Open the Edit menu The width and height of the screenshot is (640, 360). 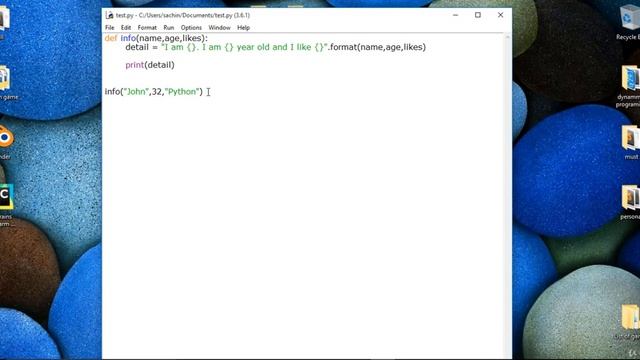(x=126, y=28)
